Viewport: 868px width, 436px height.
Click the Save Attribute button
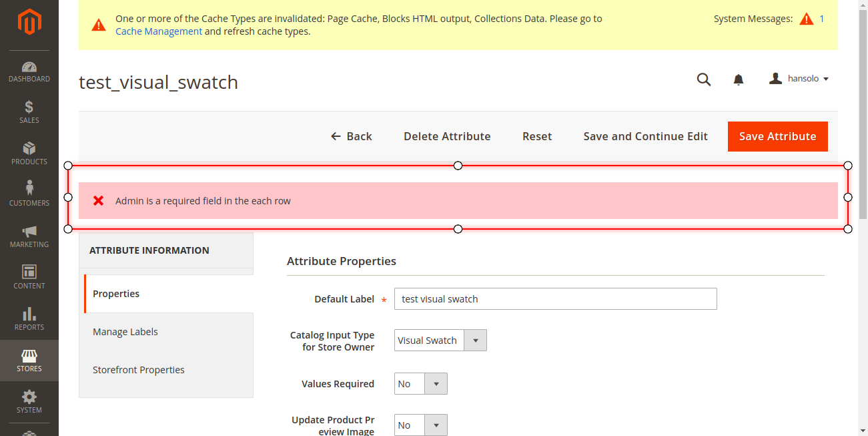click(x=777, y=136)
